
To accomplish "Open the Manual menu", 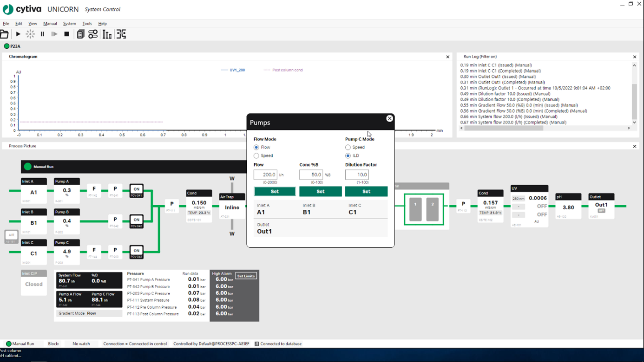I will [50, 24].
